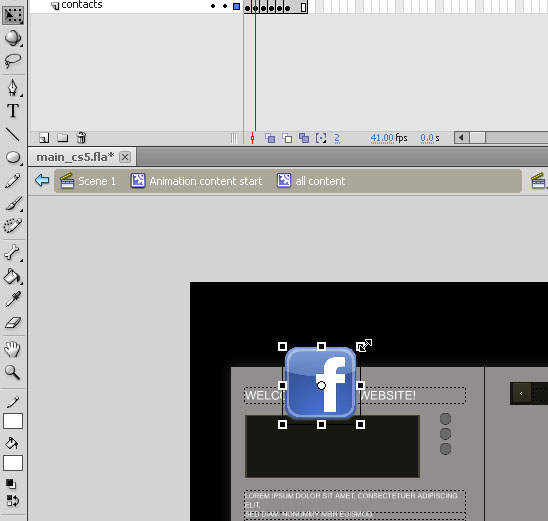The height and width of the screenshot is (521, 548).
Task: Center the timeline on current frame
Action: pyautogui.click(x=252, y=138)
